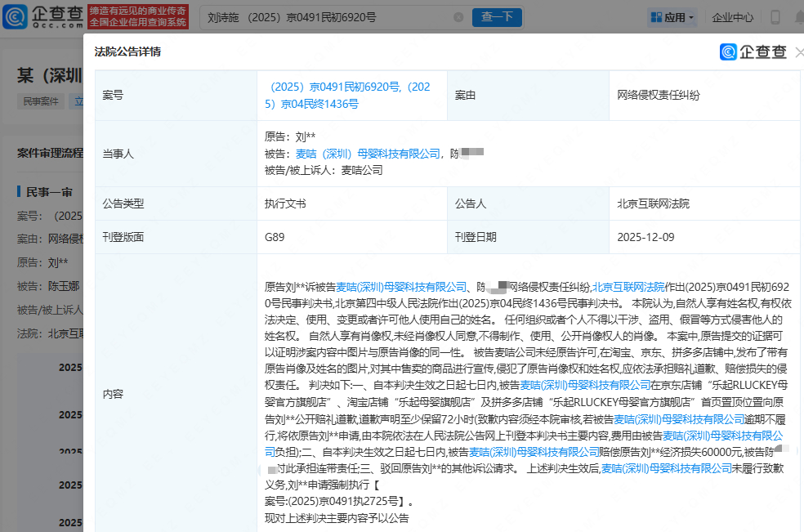Click the red slogan banner beside the logo
Screen dimensions: 804x532
(x=138, y=17)
